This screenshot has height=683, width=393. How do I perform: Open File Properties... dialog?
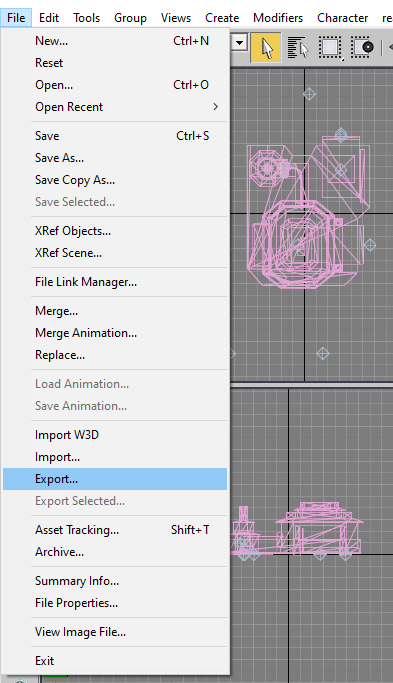pos(115,603)
